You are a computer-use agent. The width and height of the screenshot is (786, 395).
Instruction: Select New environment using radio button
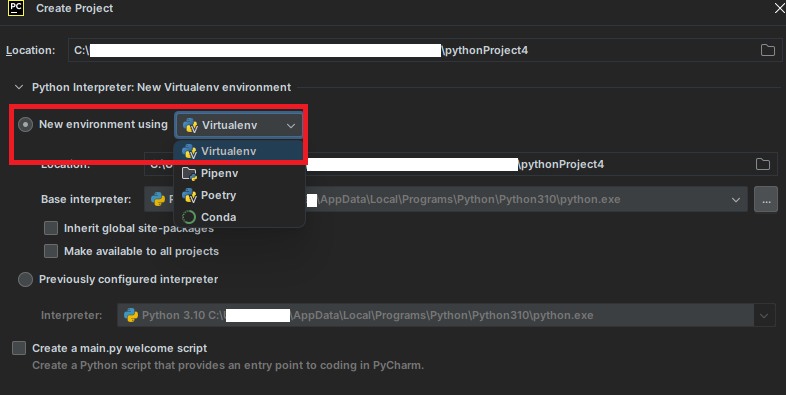pyautogui.click(x=26, y=124)
